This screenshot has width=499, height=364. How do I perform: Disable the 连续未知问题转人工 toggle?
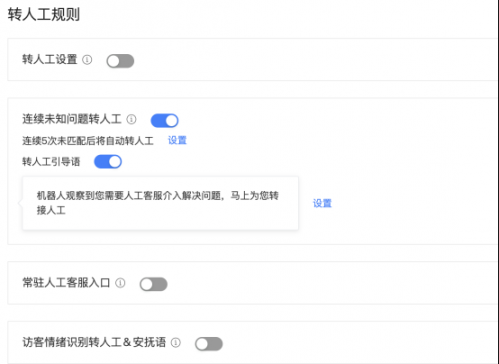click(165, 121)
